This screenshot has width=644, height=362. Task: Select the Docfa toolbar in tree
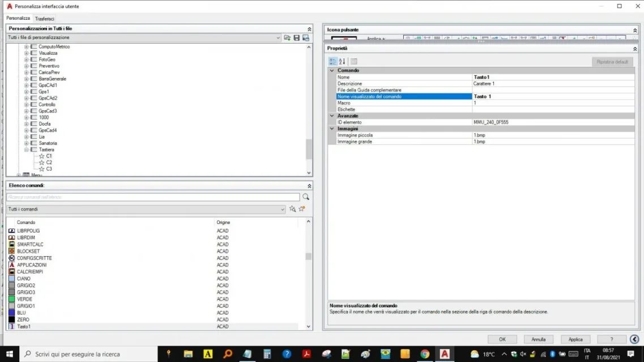coord(45,124)
